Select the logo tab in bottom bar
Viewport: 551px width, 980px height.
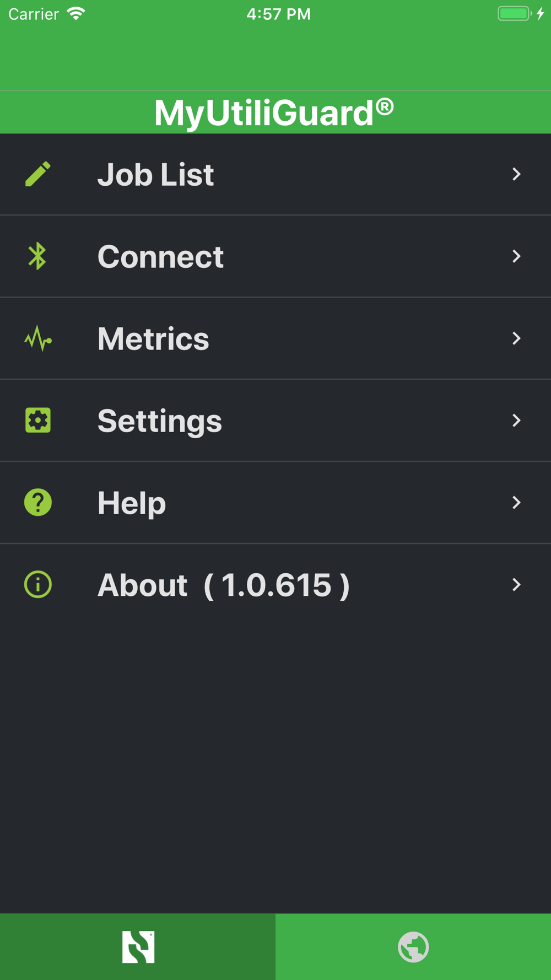[138, 947]
